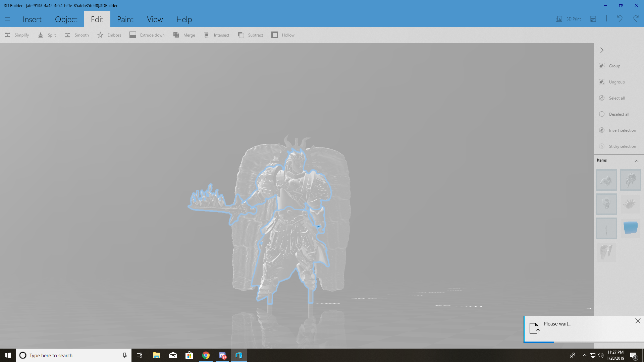644x362 pixels.
Task: Select the second item thumbnail in top row
Action: [x=630, y=180]
